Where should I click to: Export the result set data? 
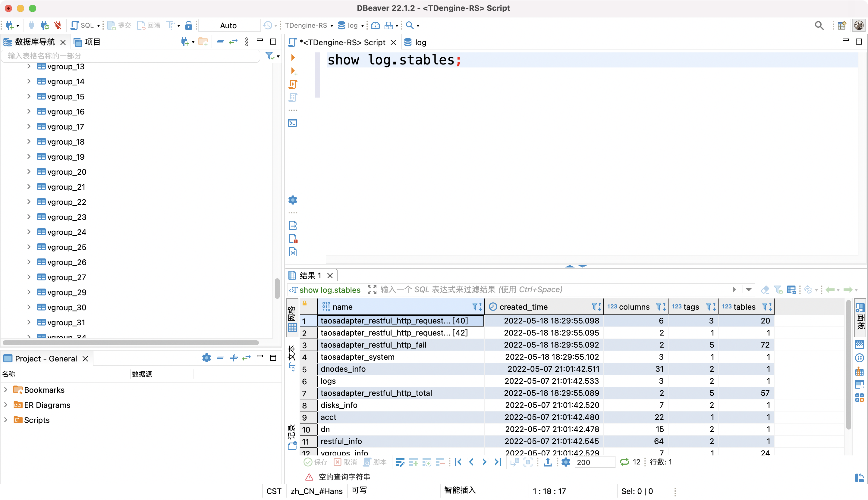(x=547, y=462)
